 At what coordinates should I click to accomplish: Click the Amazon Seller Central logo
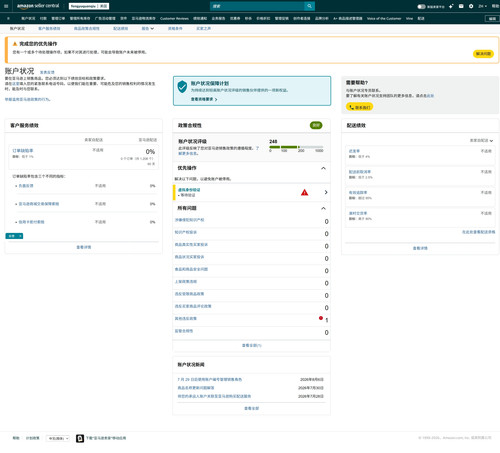38,6
